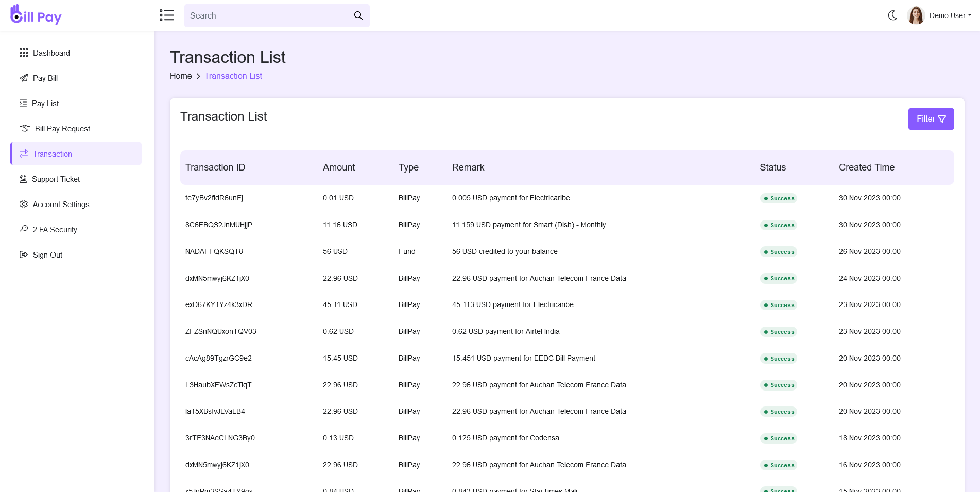The image size is (980, 492).
Task: Click the Amount column header
Action: click(x=339, y=167)
